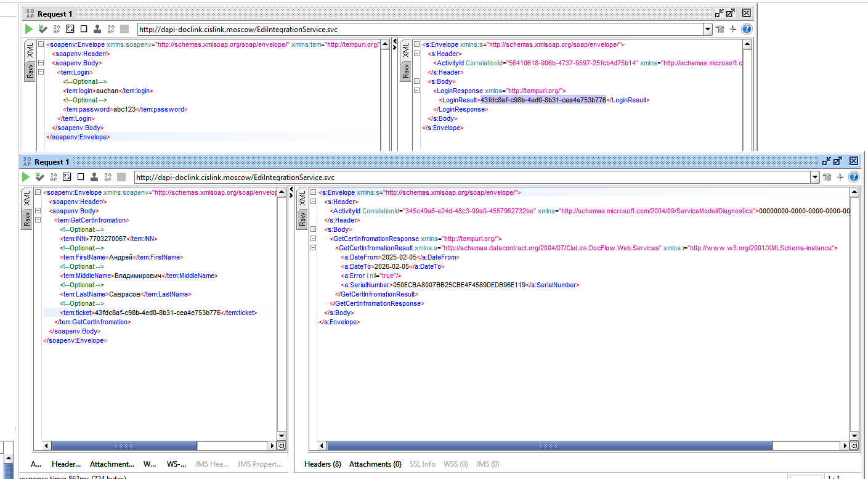This screenshot has width=868, height=479.
Task: Click magnifier icon at lower response scrollbar corner
Action: click(x=854, y=446)
